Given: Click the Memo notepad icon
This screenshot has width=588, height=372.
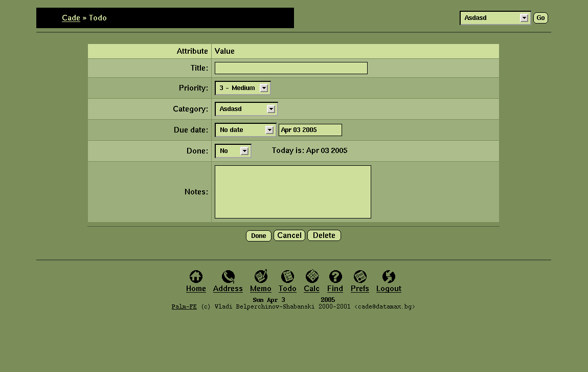Looking at the screenshot, I should click(261, 277).
